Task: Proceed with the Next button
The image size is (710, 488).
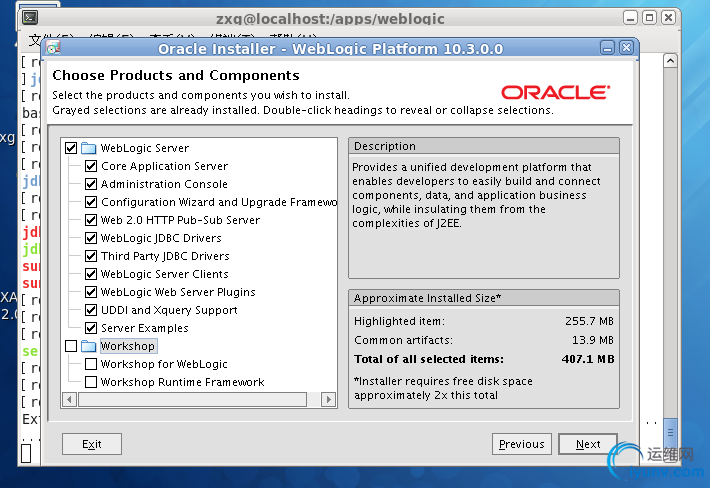Action: 588,444
